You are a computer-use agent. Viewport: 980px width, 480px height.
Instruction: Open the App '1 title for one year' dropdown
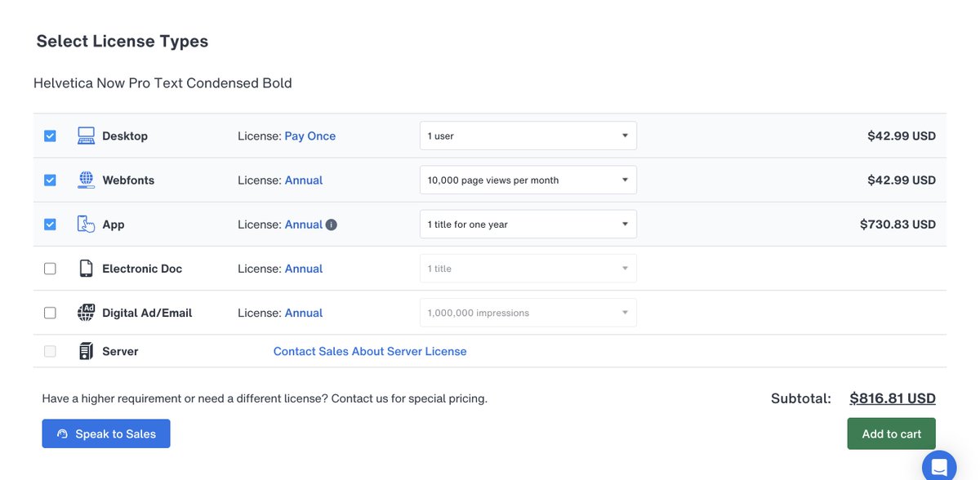click(528, 224)
